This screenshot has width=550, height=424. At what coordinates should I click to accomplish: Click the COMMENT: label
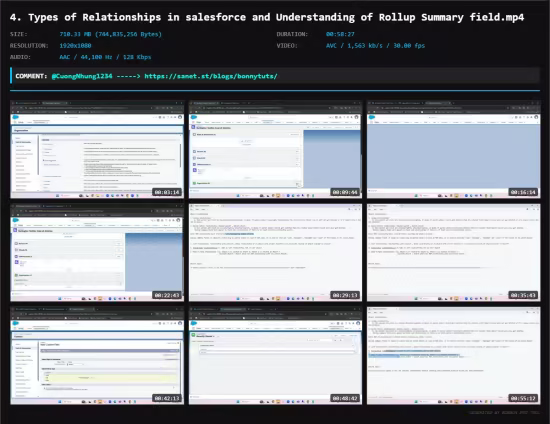pyautogui.click(x=31, y=76)
